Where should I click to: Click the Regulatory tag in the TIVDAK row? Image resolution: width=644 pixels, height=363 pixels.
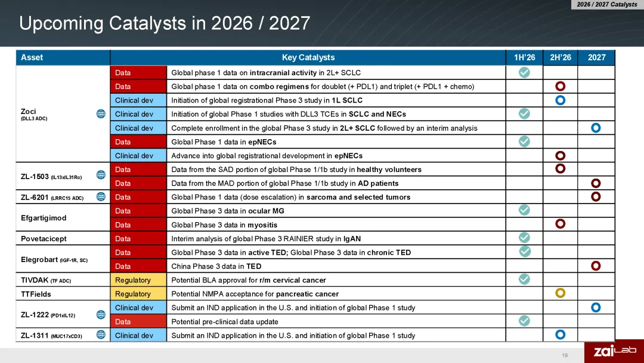click(138, 280)
